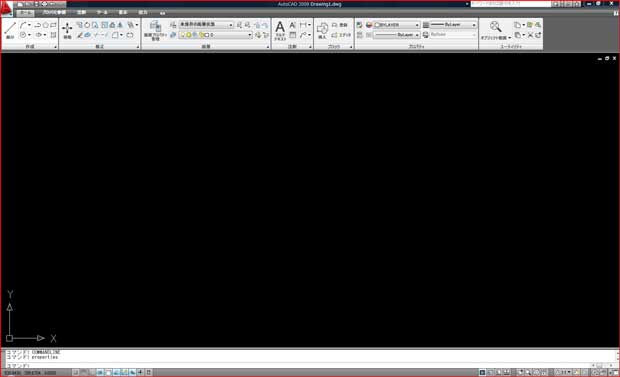Click the block Editor button
Screen dimensions: 620x377
341,35
